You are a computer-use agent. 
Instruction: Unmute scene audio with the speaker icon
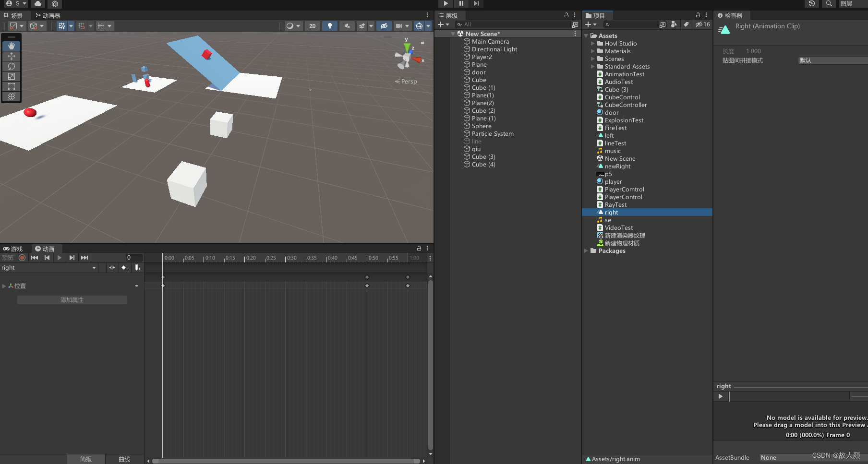coord(347,26)
